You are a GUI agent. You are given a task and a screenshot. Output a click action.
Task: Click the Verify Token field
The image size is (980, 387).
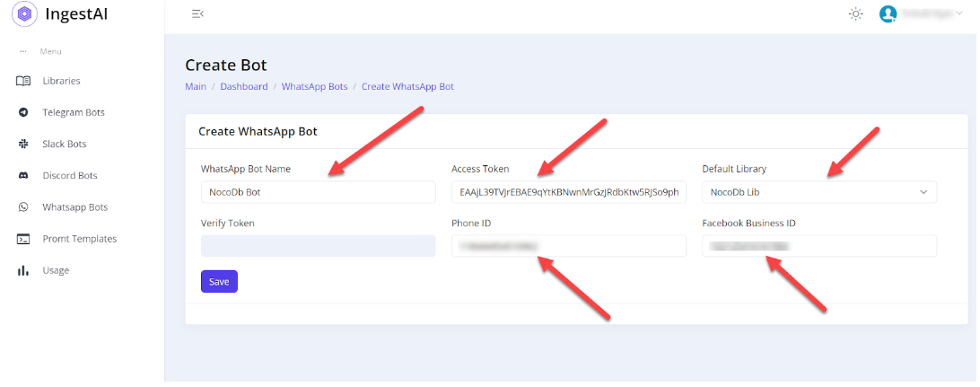pos(318,246)
